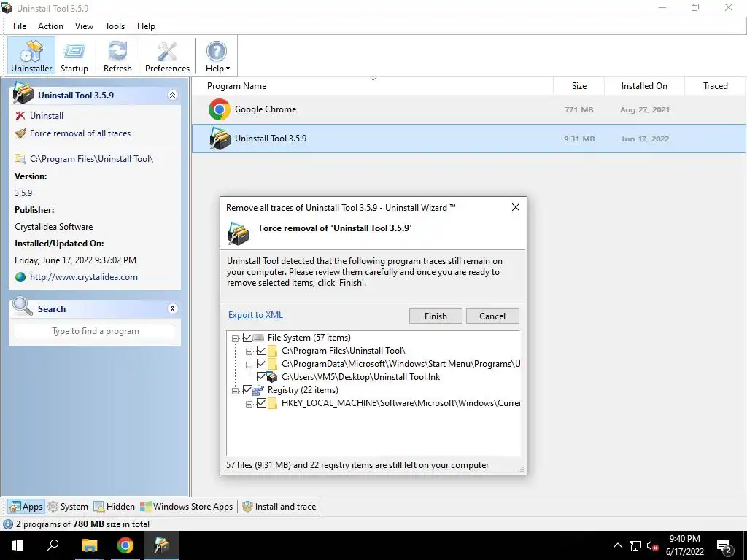
Task: Click the wizard dialog's Uninstall Tool icon
Action: (239, 233)
